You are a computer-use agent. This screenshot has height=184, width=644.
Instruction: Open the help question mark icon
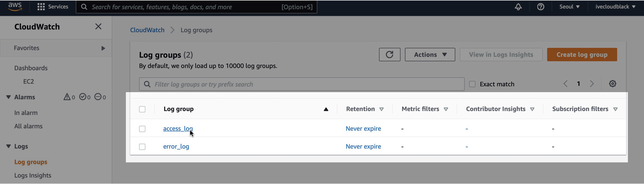541,7
